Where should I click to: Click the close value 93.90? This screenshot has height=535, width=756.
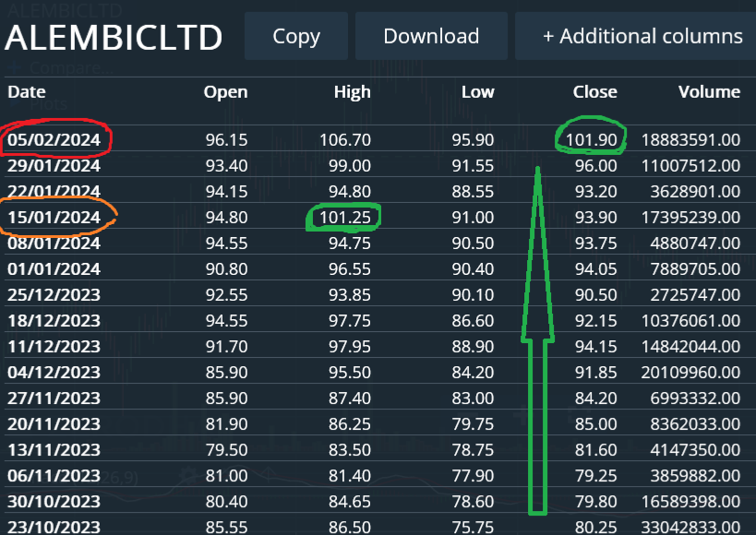click(596, 218)
